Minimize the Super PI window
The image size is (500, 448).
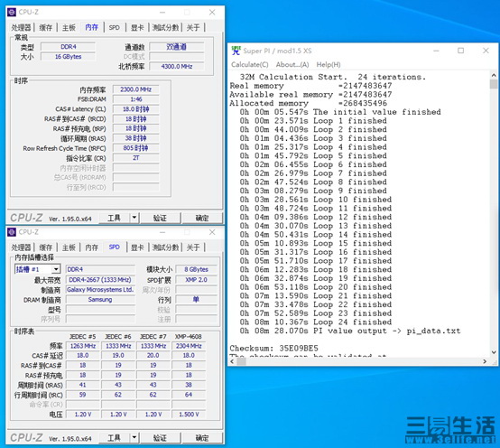tap(436, 51)
